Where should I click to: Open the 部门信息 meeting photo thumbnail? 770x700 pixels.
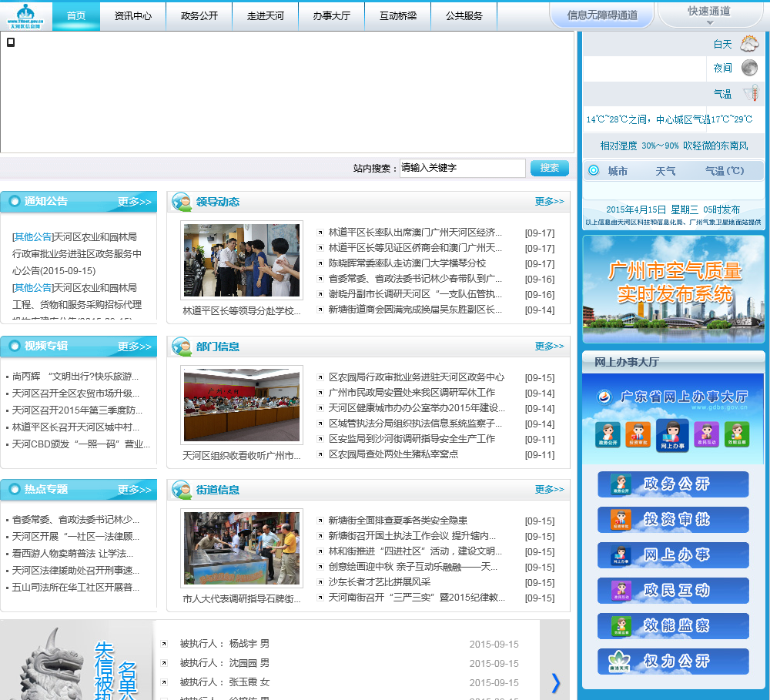242,405
